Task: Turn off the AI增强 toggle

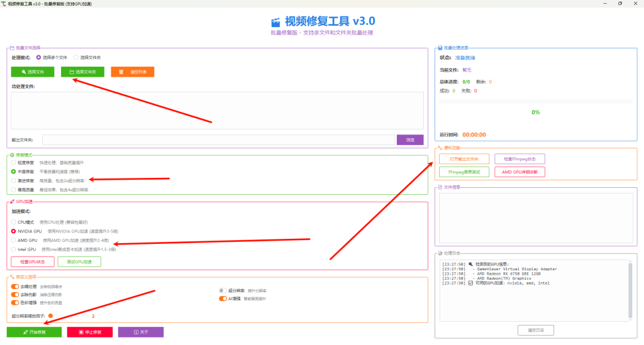Action: 223,298
